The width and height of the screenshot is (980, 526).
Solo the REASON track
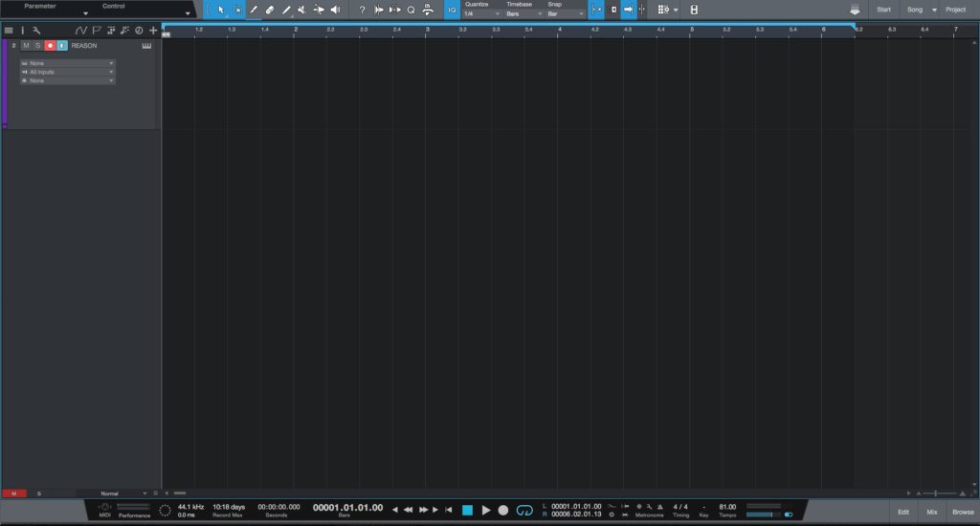(x=38, y=46)
